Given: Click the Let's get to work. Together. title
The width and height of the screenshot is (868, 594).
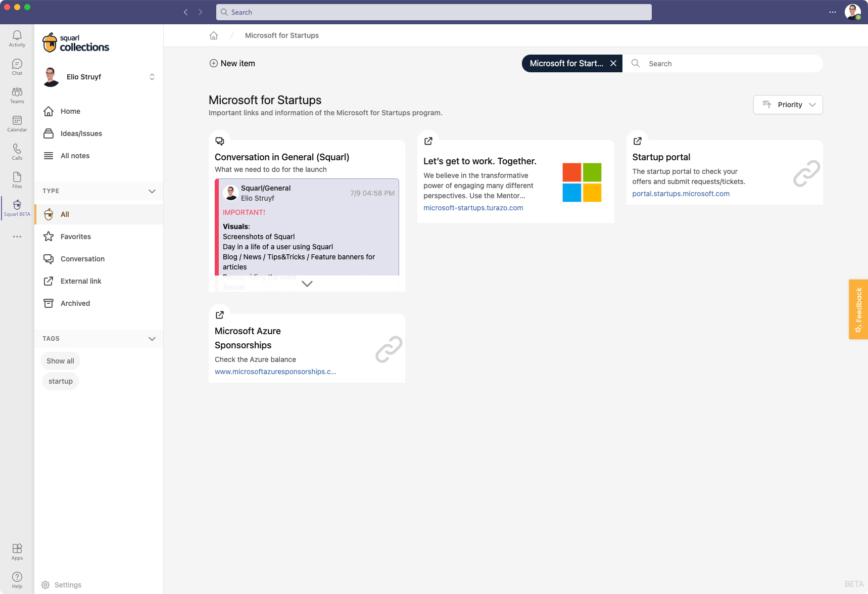Looking at the screenshot, I should coord(480,161).
